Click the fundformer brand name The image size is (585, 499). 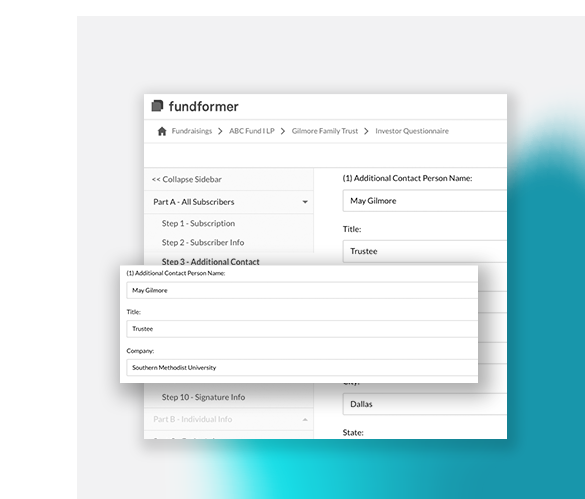pyautogui.click(x=203, y=106)
